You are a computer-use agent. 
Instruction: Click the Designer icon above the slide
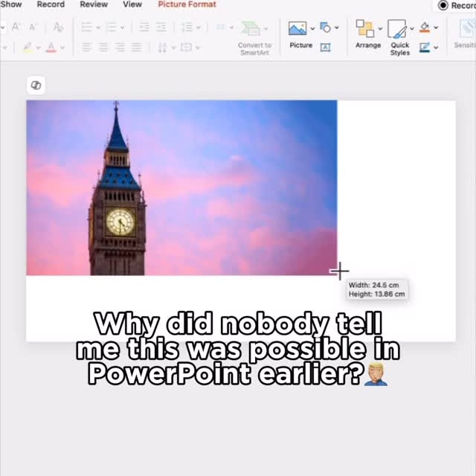point(36,86)
